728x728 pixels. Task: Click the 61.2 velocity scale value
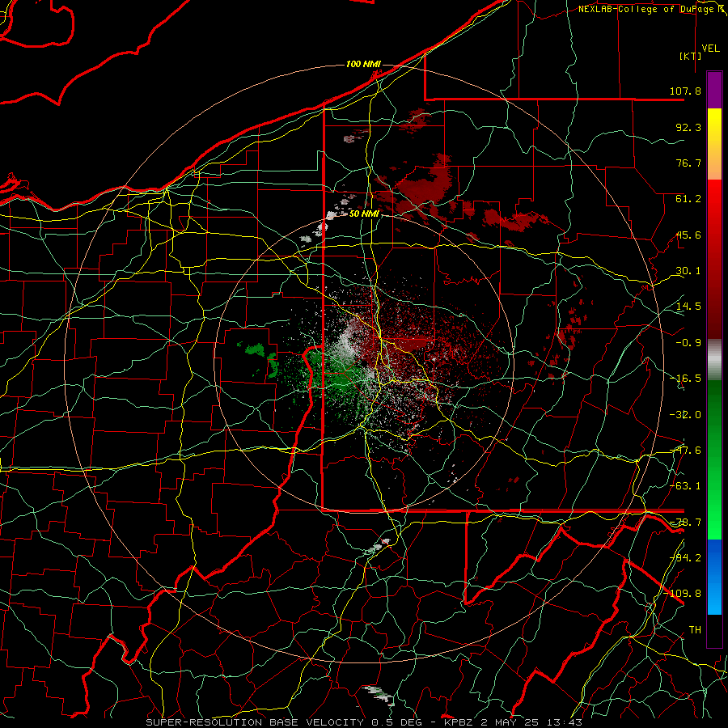(x=688, y=199)
